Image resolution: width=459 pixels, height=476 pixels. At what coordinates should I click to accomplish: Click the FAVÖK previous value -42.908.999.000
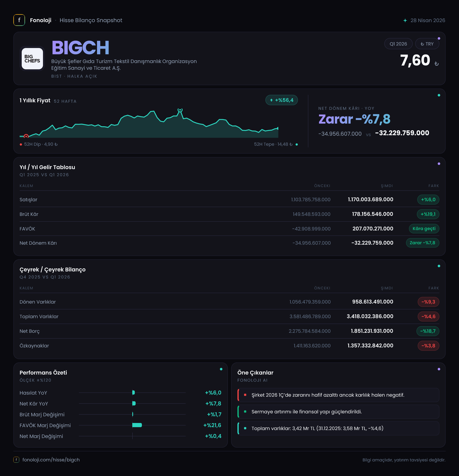pyautogui.click(x=311, y=229)
